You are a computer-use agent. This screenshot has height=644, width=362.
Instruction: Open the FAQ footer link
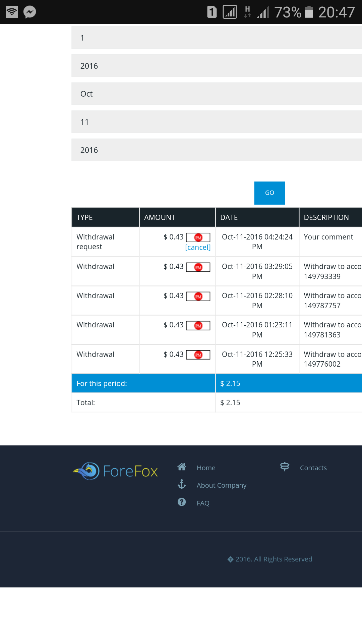pos(203,503)
